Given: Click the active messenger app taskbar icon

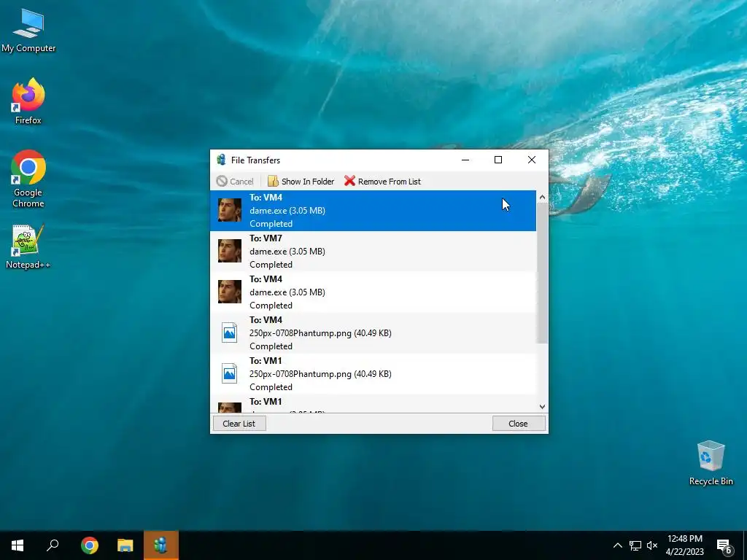Looking at the screenshot, I should (161, 545).
